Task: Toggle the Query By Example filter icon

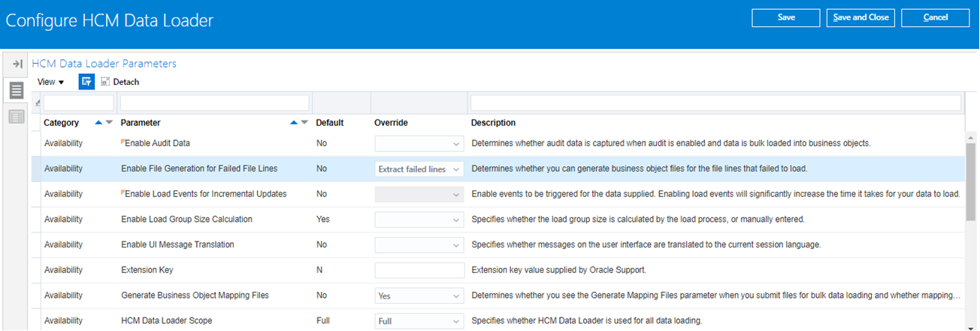Action: pyautogui.click(x=86, y=82)
